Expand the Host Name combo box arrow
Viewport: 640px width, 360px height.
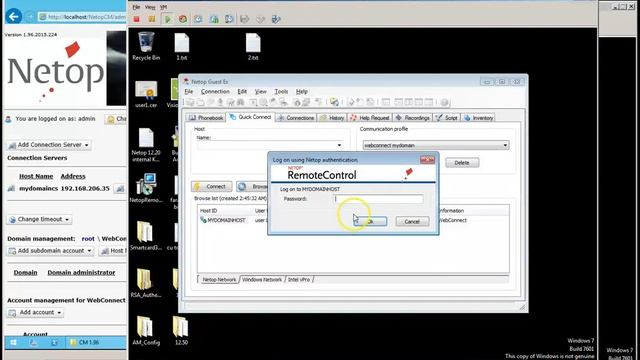click(339, 145)
